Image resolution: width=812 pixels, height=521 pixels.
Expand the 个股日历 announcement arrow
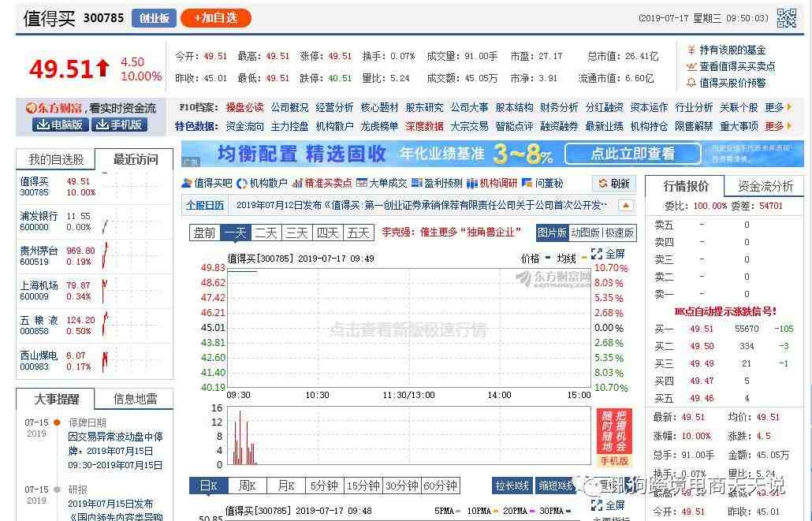[x=626, y=206]
